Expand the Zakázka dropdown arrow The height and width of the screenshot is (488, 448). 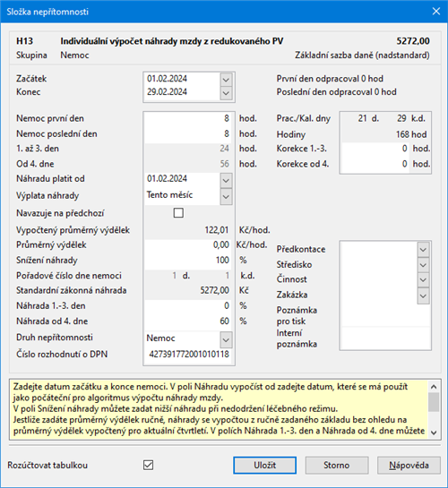[x=423, y=295]
